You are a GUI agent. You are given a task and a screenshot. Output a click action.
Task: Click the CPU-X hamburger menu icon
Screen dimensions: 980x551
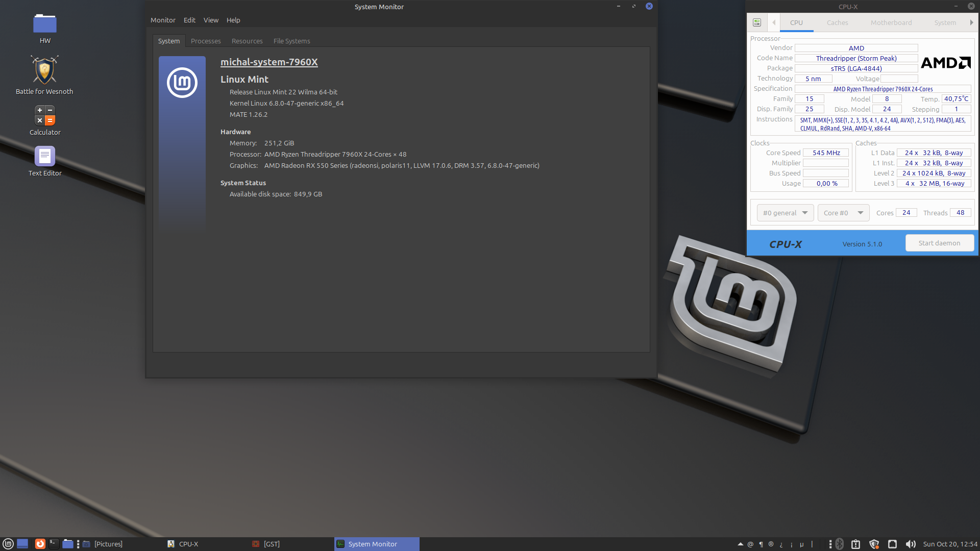point(757,22)
